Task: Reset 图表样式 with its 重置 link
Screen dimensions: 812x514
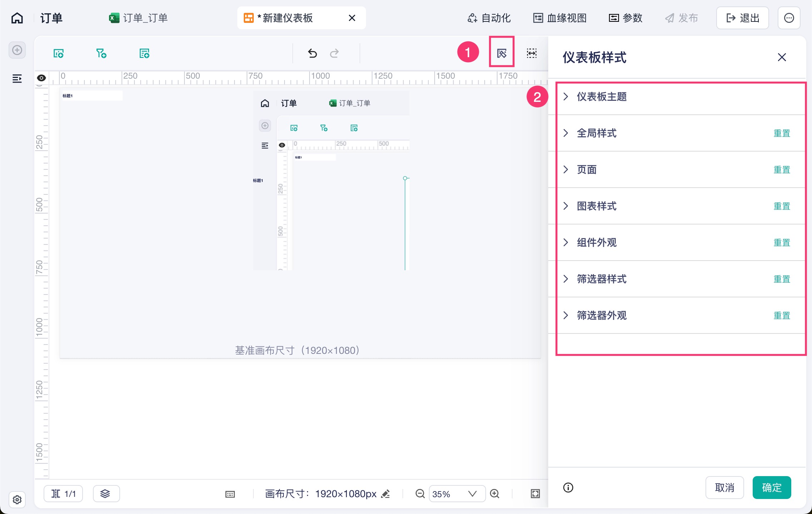Action: 782,206
